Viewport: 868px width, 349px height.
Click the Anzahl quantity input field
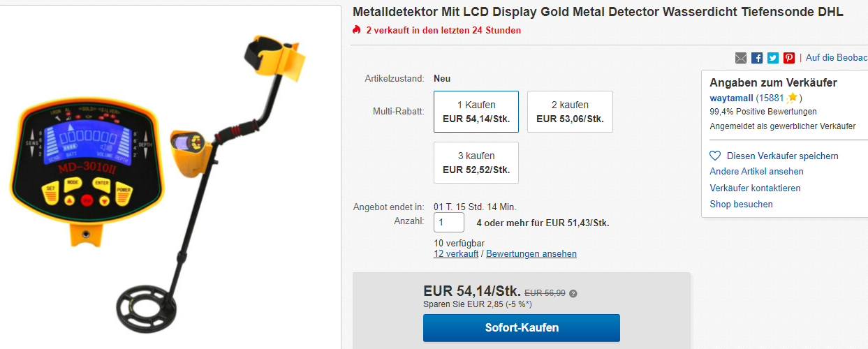449,223
